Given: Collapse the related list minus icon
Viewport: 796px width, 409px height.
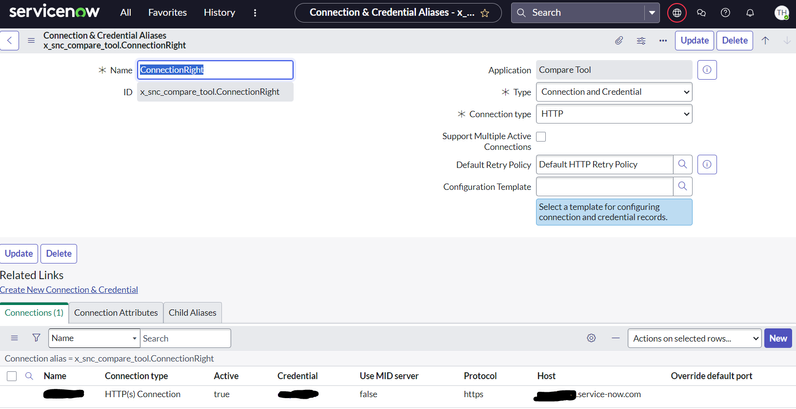Looking at the screenshot, I should click(x=615, y=338).
